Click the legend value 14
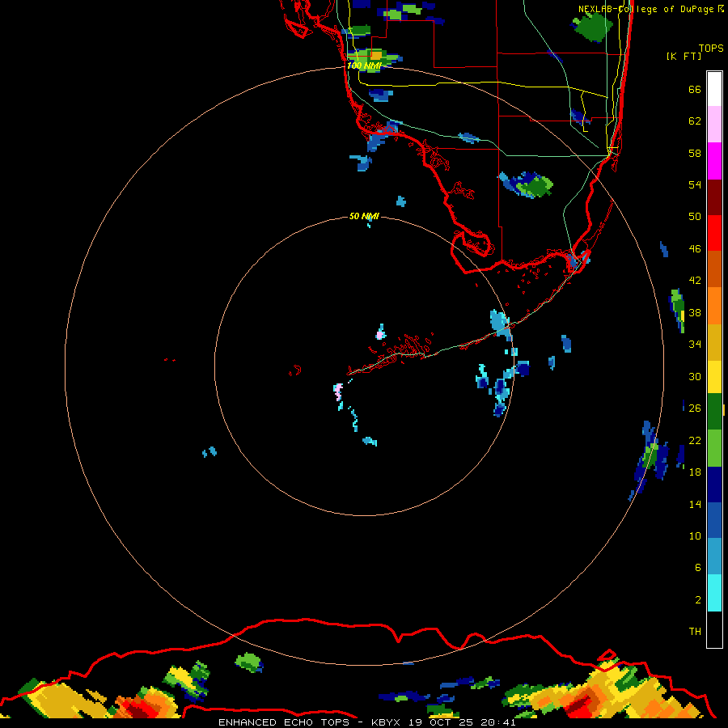This screenshot has width=728, height=728. point(695,504)
